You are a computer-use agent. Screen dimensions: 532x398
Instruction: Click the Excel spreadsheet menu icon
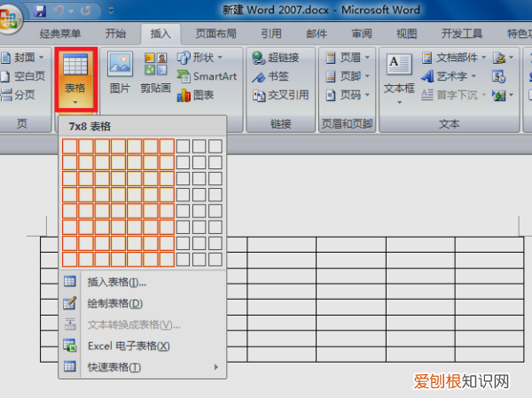coord(70,346)
